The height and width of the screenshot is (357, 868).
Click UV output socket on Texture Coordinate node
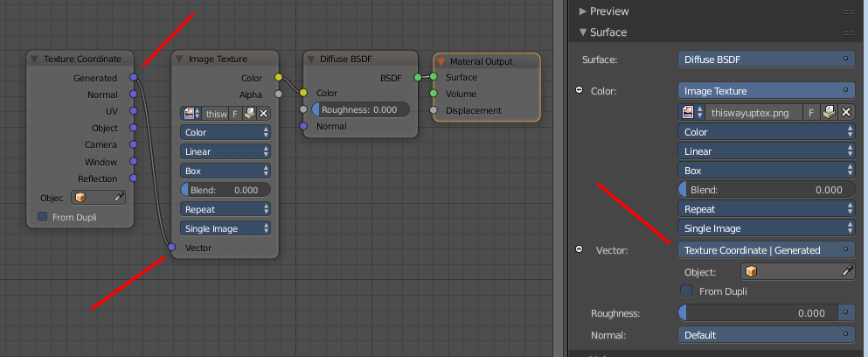(134, 111)
